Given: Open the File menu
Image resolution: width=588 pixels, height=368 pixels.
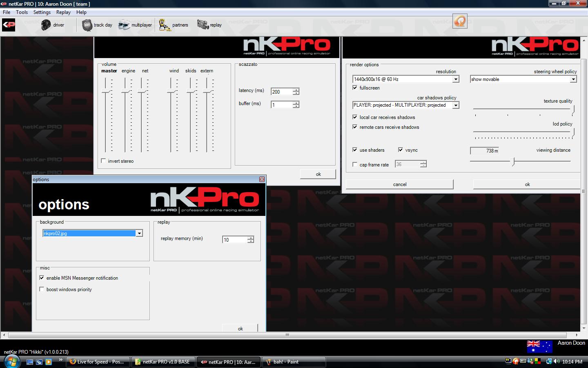Looking at the screenshot, I should (7, 12).
